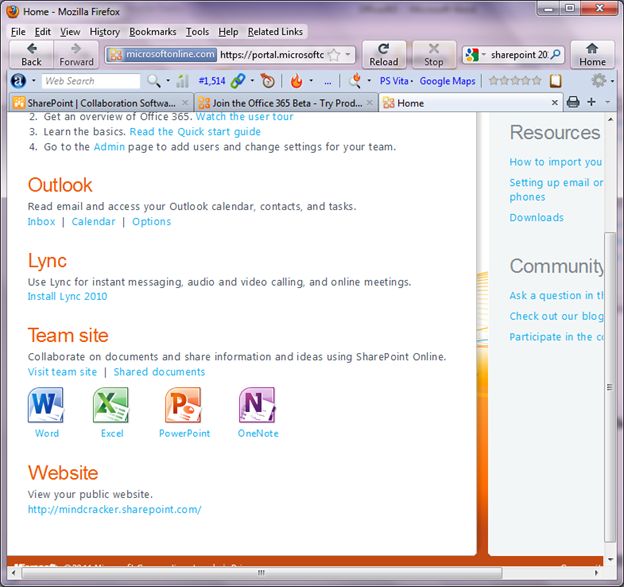Open the list all tabs dropdown

tap(608, 102)
